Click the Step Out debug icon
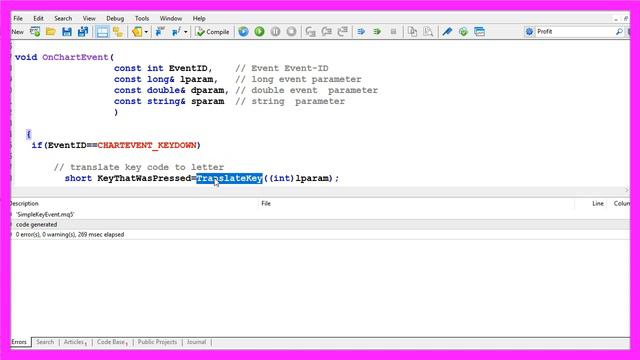 342,31
